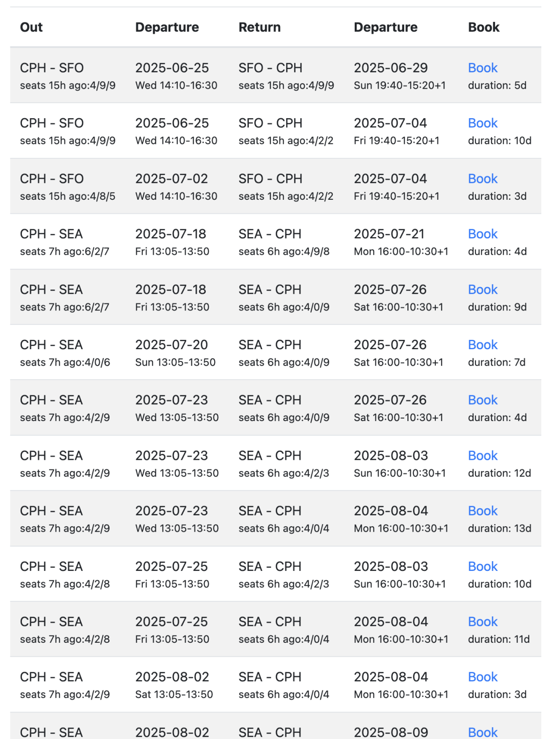The image size is (560, 739).
Task: Click the 2025-06-29 return date
Action: pyautogui.click(x=391, y=68)
